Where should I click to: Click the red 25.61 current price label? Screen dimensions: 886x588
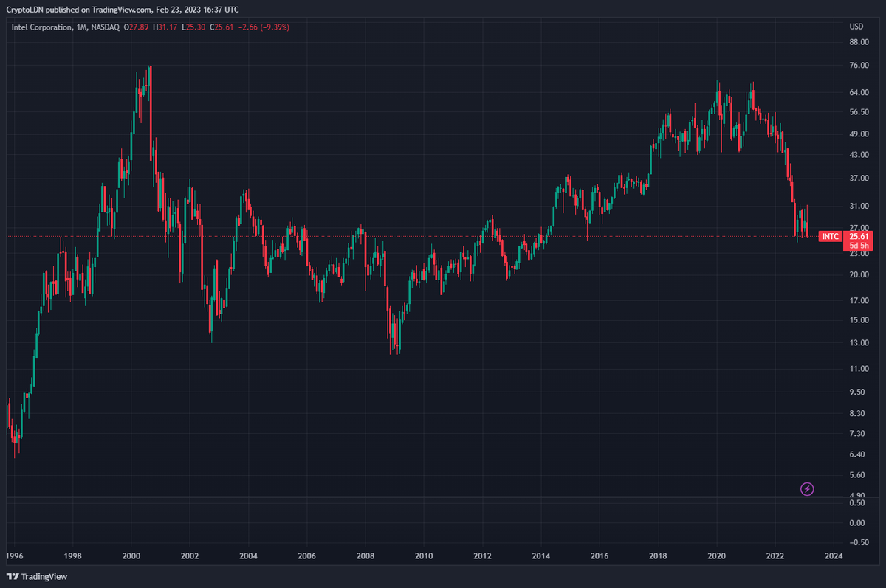(x=859, y=236)
